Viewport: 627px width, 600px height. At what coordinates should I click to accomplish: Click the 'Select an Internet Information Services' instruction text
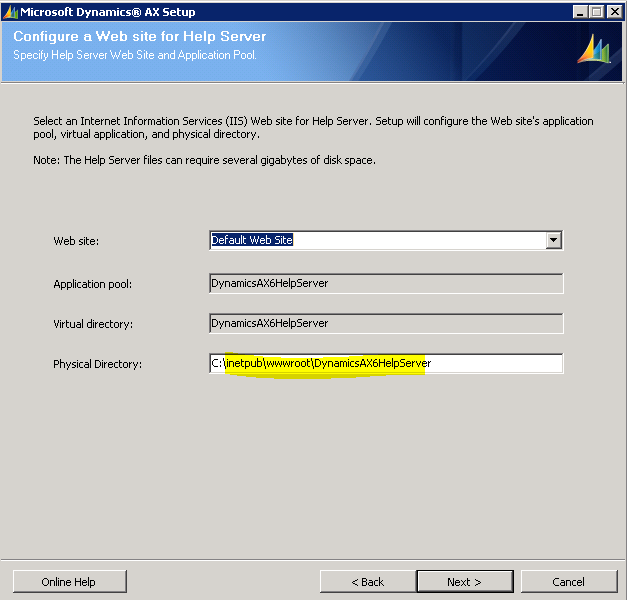point(313,127)
